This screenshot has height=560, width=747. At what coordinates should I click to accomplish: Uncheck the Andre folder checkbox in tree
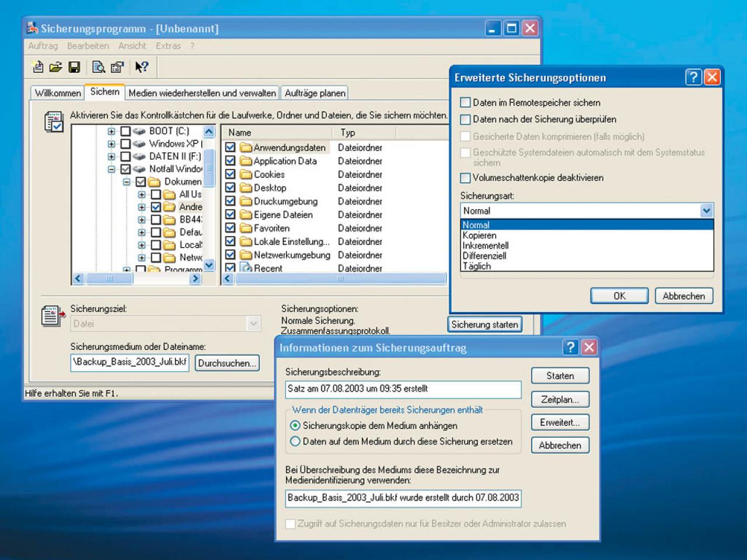156,207
